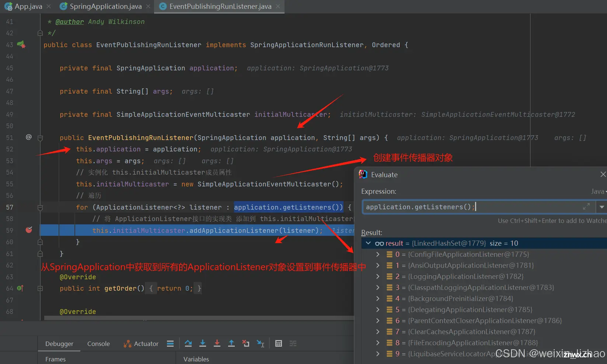Open the Console tab

[x=98, y=343]
